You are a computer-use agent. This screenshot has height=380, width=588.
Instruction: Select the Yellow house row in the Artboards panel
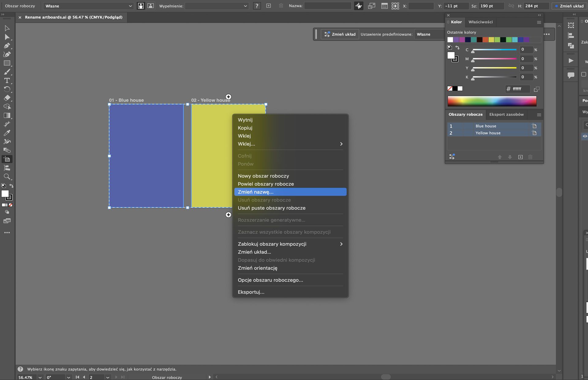(488, 133)
